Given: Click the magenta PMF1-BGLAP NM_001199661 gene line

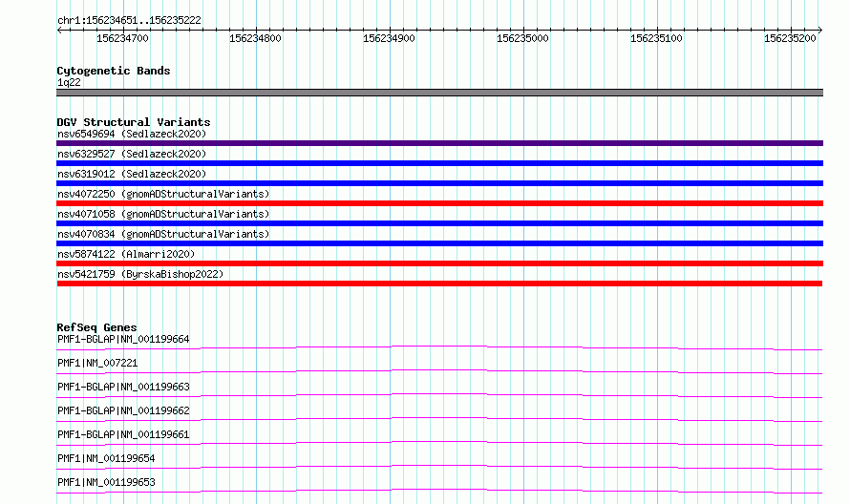Looking at the screenshot, I should (439, 443).
